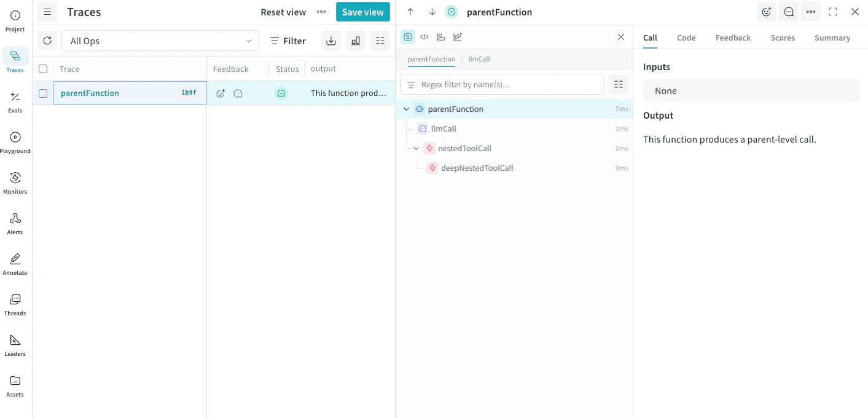The width and height of the screenshot is (868, 418).
Task: Collapse the parentFunction tree node
Action: (406, 109)
